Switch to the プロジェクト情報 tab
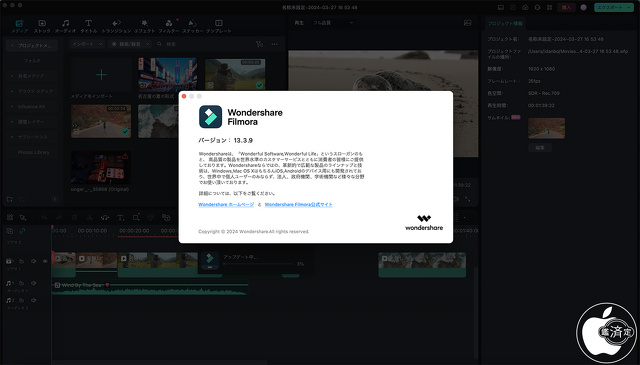 pyautogui.click(x=505, y=23)
